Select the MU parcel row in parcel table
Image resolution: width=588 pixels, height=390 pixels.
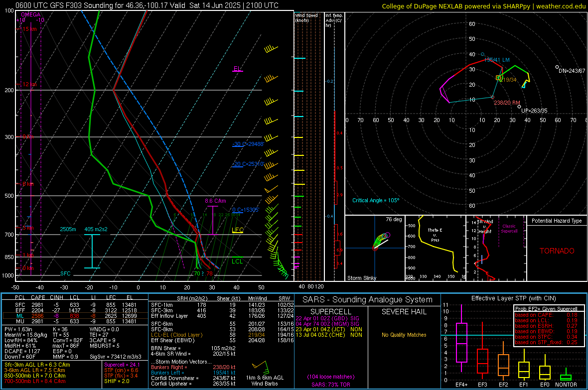[x=75, y=321]
